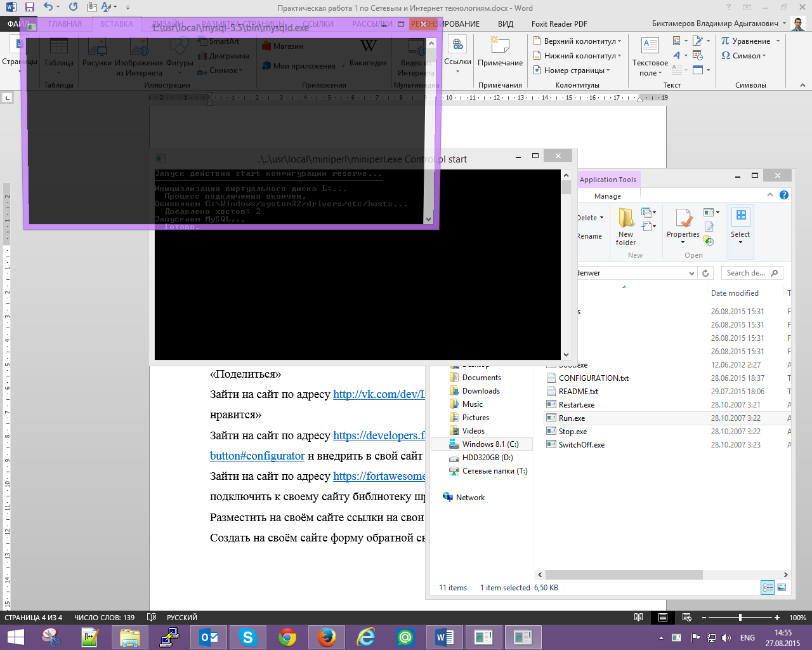This screenshot has height=650, width=812.
Task: Click the proofing icon in the Word status bar
Action: tap(152, 618)
